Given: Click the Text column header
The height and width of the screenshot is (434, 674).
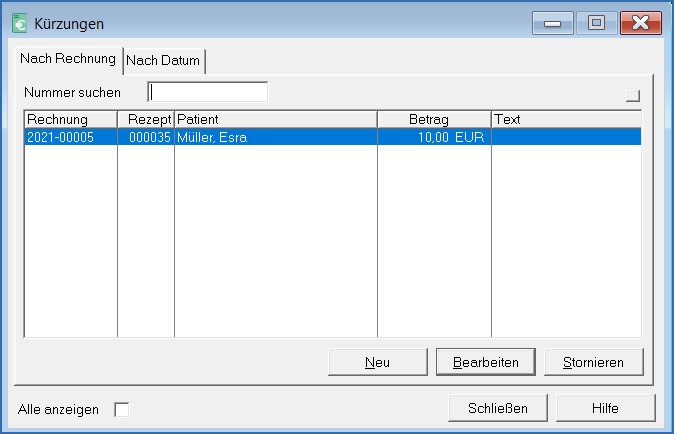Looking at the screenshot, I should pyautogui.click(x=565, y=119).
